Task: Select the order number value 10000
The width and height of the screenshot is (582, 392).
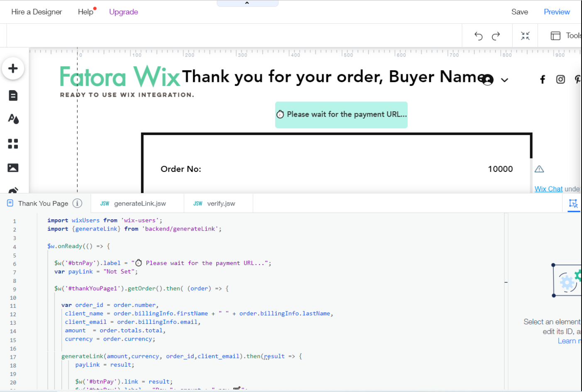Action: (500, 169)
